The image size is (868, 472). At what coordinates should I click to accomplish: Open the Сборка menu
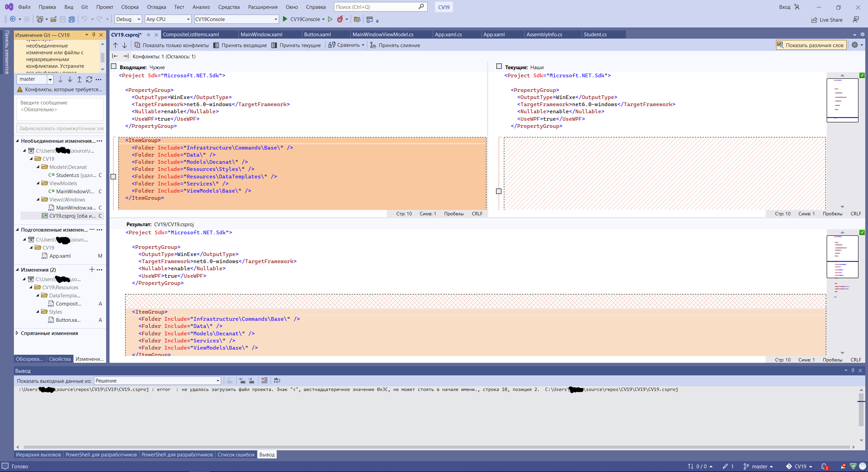point(130,7)
